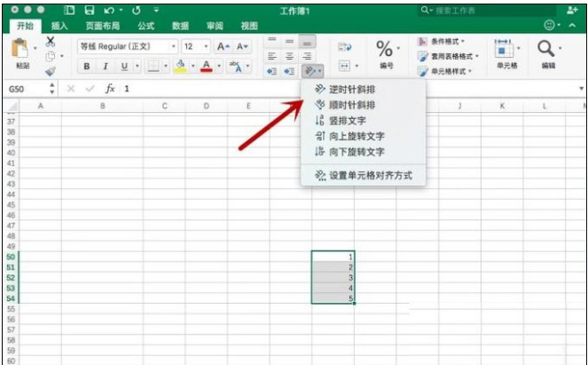Click the select-all corner triangle
This screenshot has height=365, width=588.
click(x=12, y=107)
